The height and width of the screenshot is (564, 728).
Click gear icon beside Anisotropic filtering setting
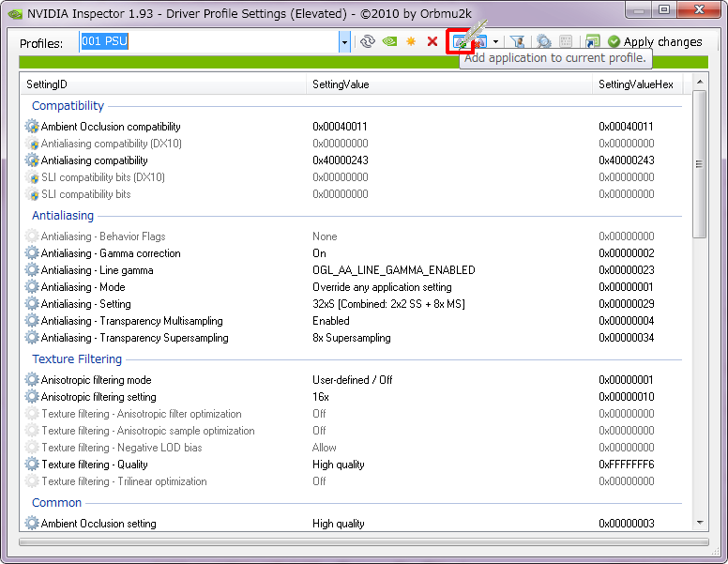[32, 397]
